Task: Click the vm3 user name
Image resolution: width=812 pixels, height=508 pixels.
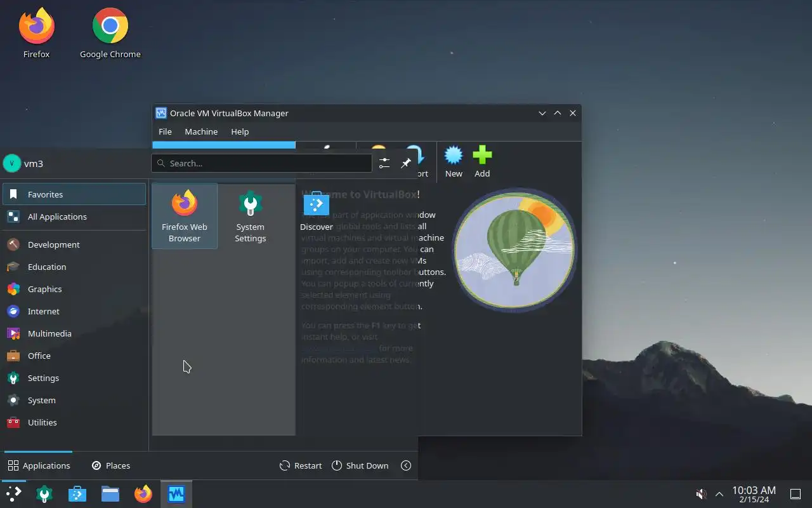Action: [x=34, y=164]
